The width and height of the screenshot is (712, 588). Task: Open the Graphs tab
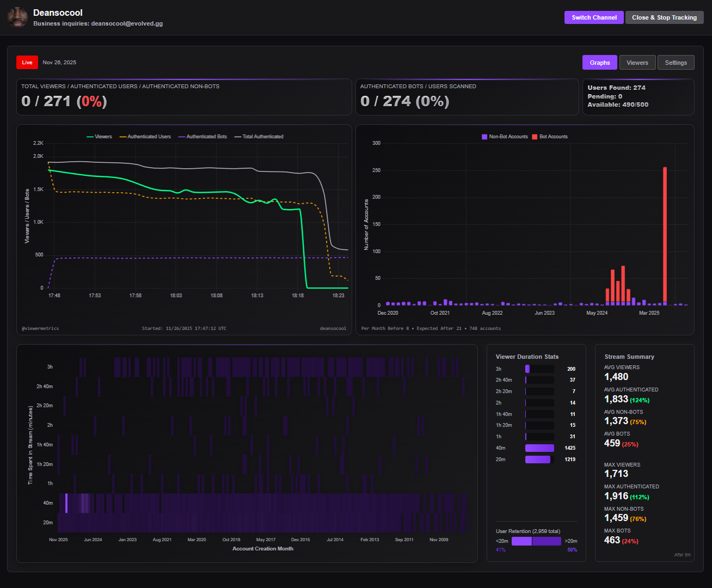(x=600, y=63)
